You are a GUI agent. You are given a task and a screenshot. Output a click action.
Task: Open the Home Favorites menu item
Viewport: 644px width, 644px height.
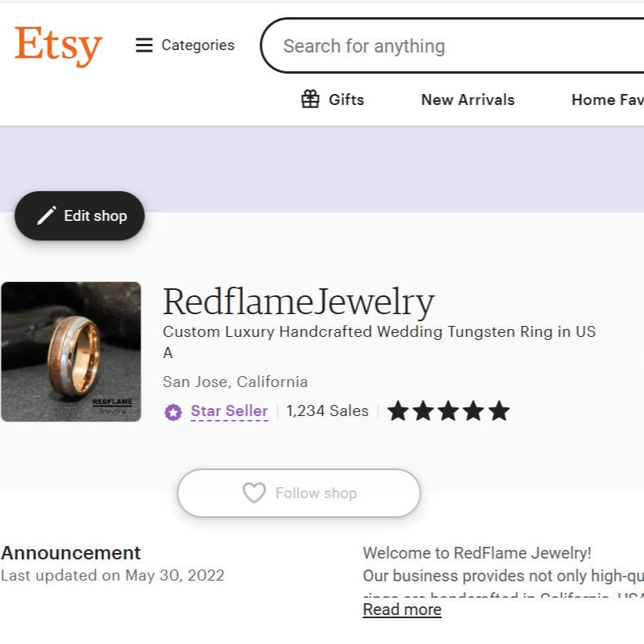(607, 99)
